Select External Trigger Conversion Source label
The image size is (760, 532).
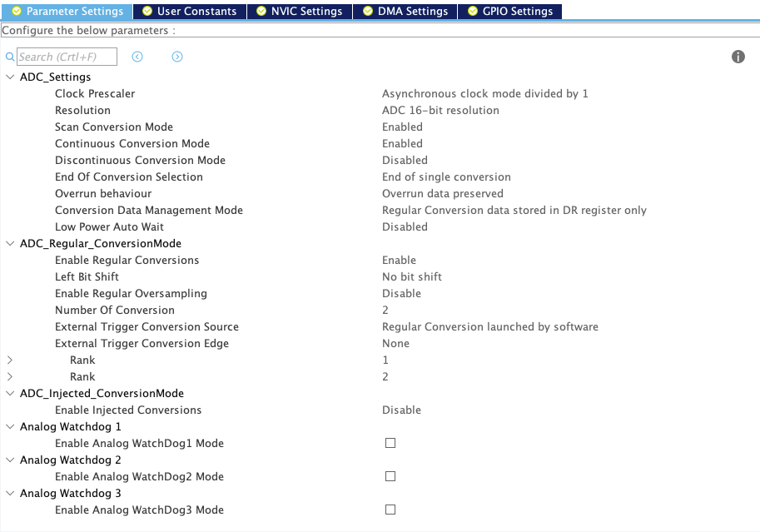[x=147, y=327]
